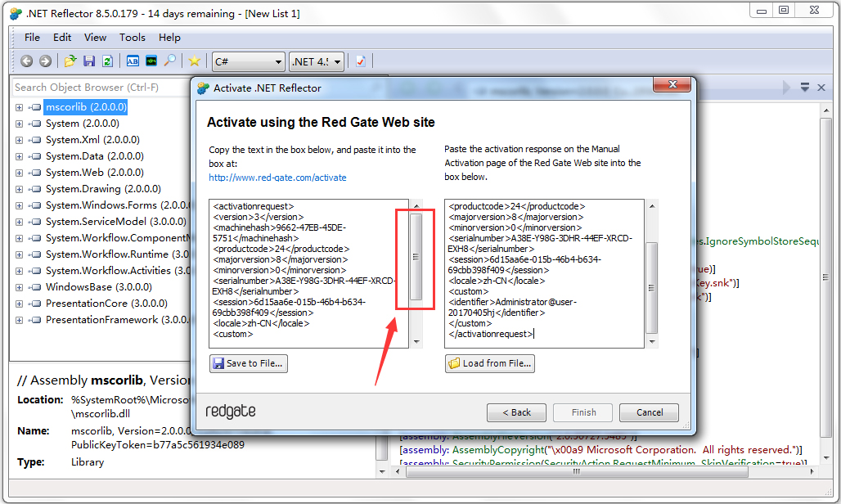The image size is (841, 504).
Task: Expand the System.Workflow.Runtime tree node
Action: 19,254
